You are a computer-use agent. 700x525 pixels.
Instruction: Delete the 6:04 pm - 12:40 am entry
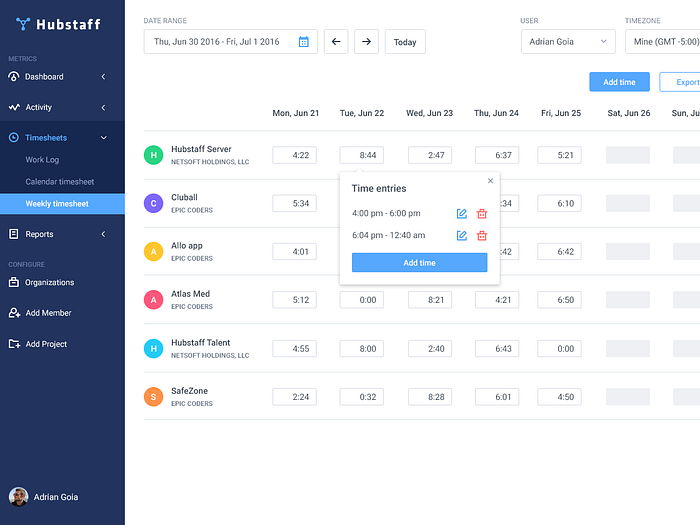click(x=482, y=235)
